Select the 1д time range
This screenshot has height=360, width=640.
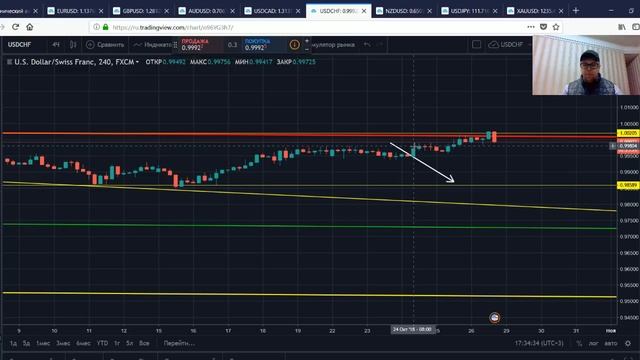[x=13, y=343]
